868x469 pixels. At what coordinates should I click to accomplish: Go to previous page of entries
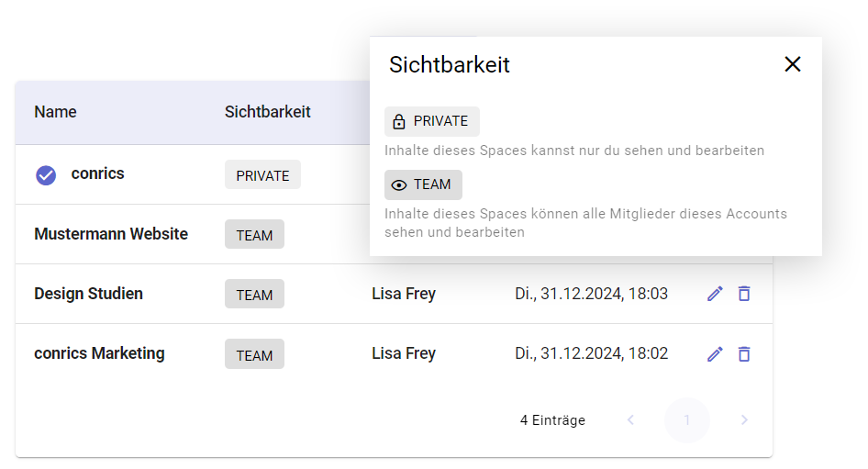630,420
